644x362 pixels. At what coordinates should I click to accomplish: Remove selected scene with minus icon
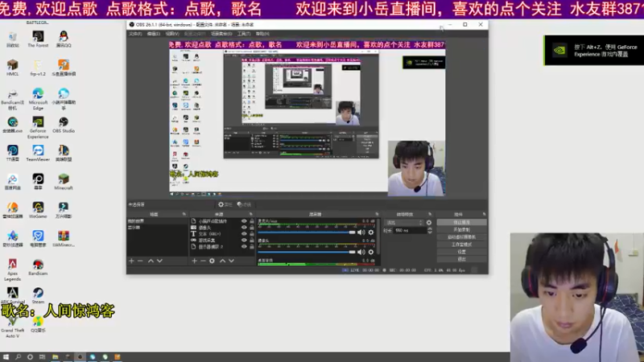140,261
